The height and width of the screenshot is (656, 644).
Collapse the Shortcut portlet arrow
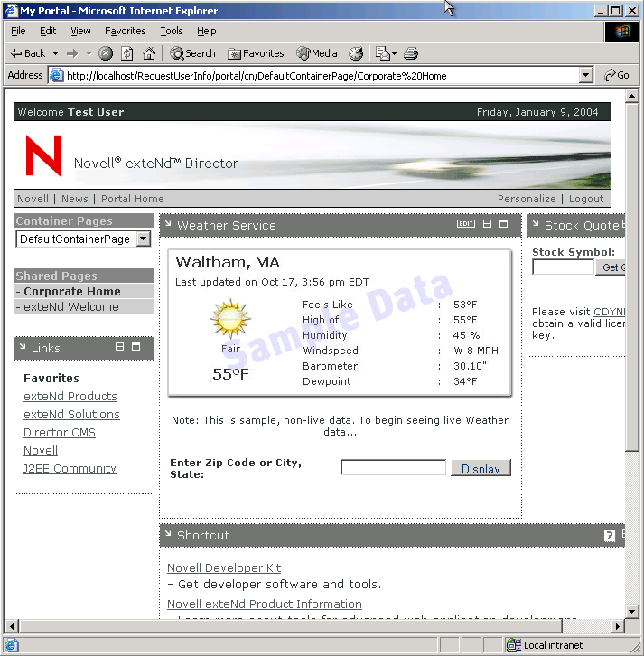point(168,534)
